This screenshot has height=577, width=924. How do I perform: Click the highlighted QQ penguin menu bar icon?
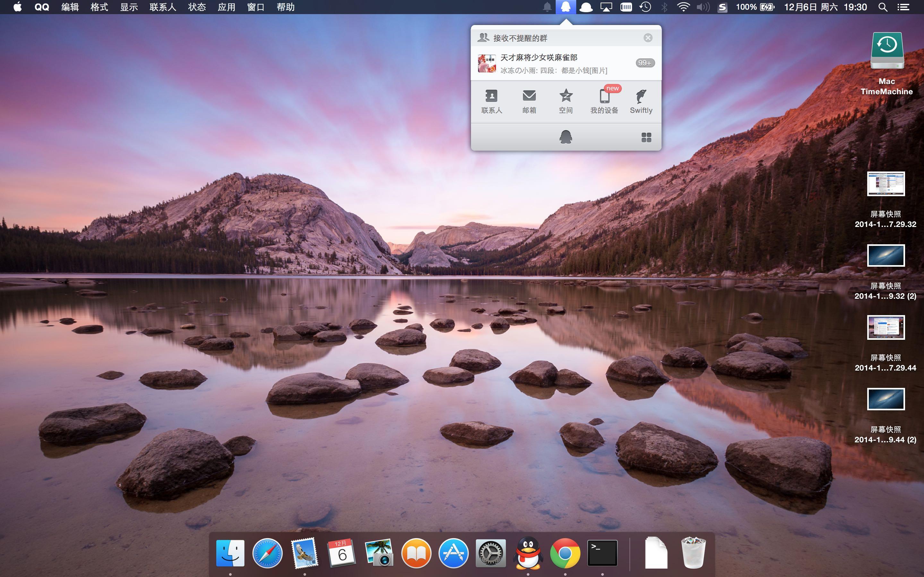click(566, 7)
